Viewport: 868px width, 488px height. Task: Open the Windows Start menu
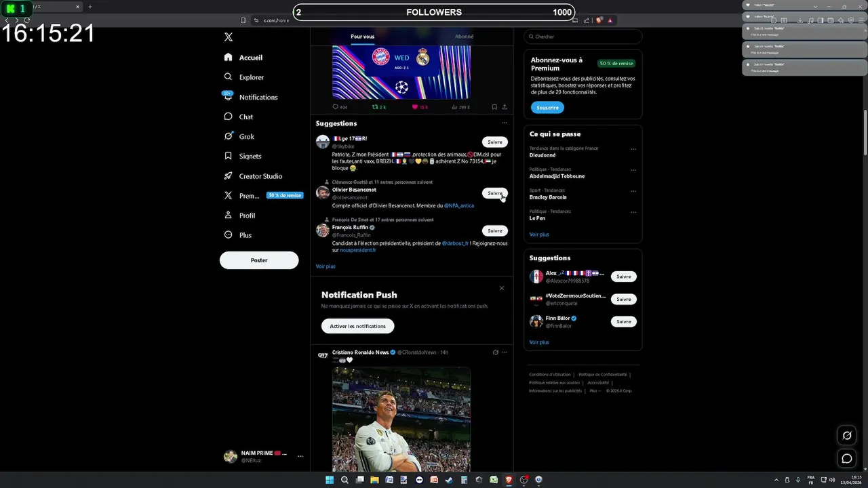pyautogui.click(x=330, y=480)
